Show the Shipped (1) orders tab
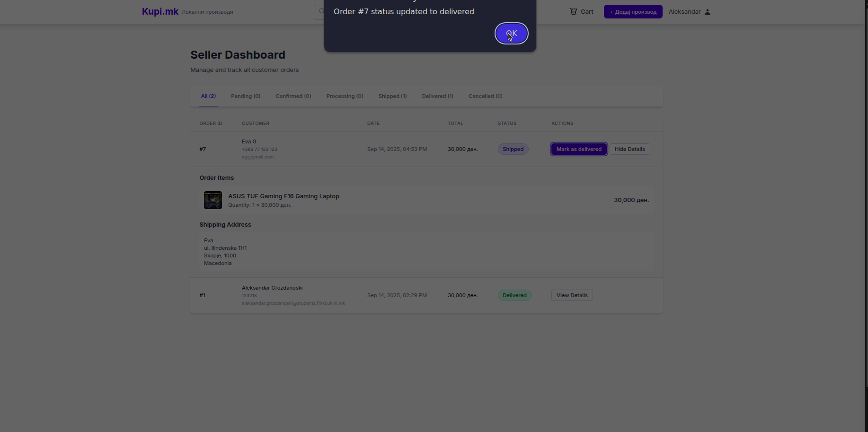The image size is (868, 432). [392, 96]
